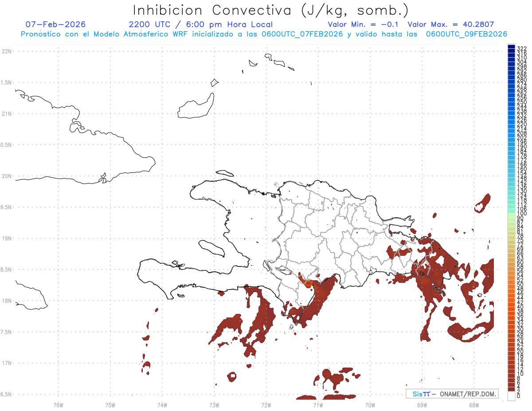532x411 pixels.
Task: Click the "70W" longitude label
Action: coord(370,405)
